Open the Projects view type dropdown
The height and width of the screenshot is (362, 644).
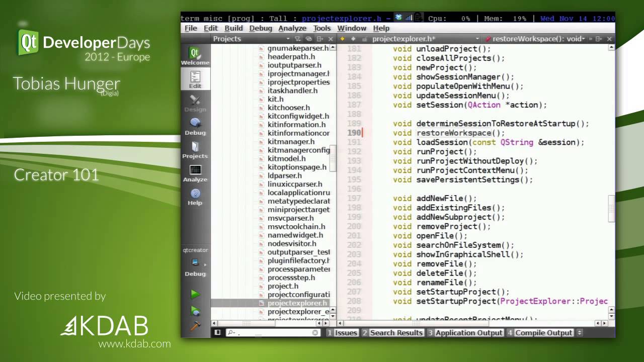251,39
